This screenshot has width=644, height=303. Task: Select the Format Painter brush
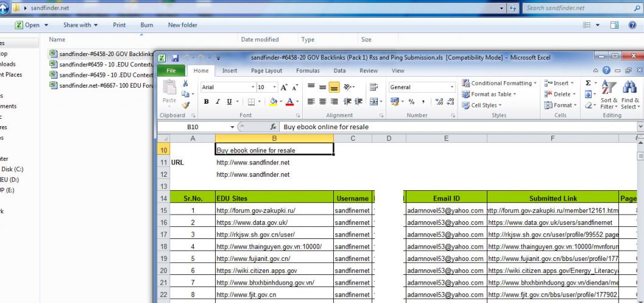[x=185, y=105]
